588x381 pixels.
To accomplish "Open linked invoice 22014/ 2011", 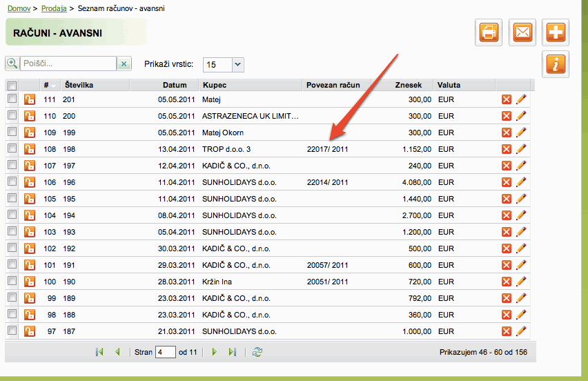I will click(x=327, y=182).
